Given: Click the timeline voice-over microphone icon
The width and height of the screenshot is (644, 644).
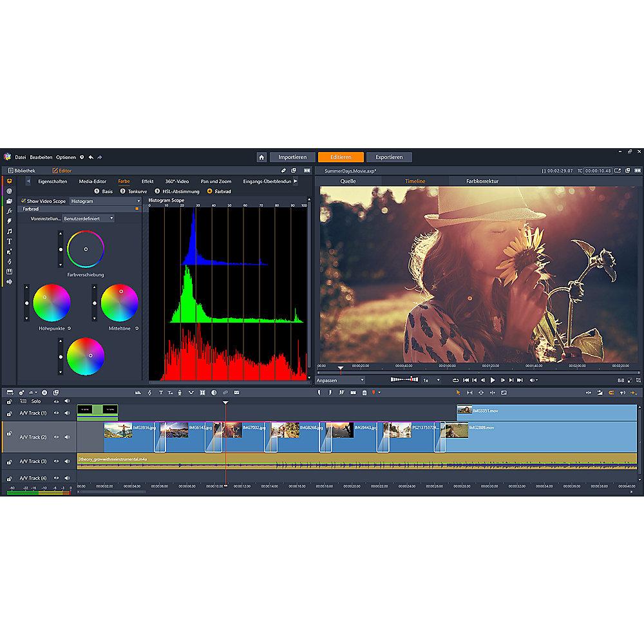Looking at the screenshot, I should click(180, 393).
